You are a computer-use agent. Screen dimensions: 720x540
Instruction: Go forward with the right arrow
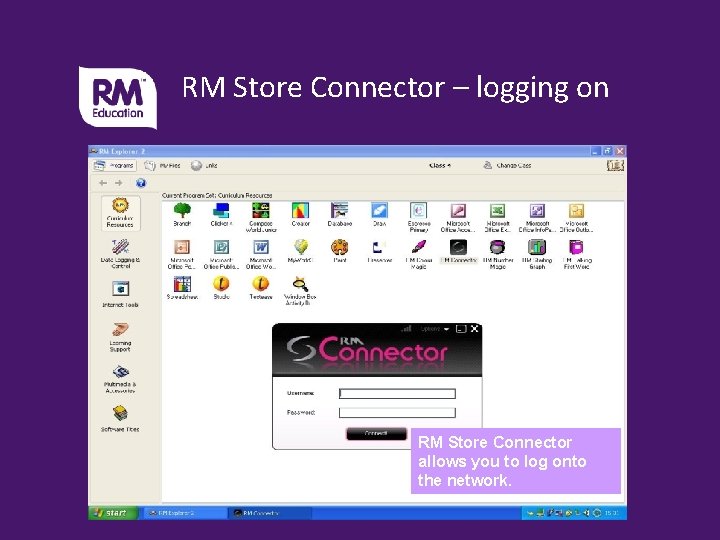[119, 183]
